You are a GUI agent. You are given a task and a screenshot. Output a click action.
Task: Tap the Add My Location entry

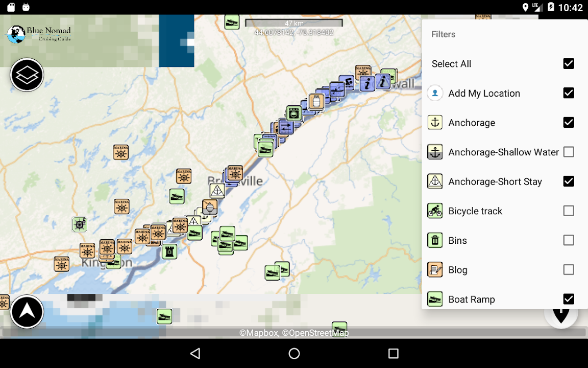(x=484, y=94)
